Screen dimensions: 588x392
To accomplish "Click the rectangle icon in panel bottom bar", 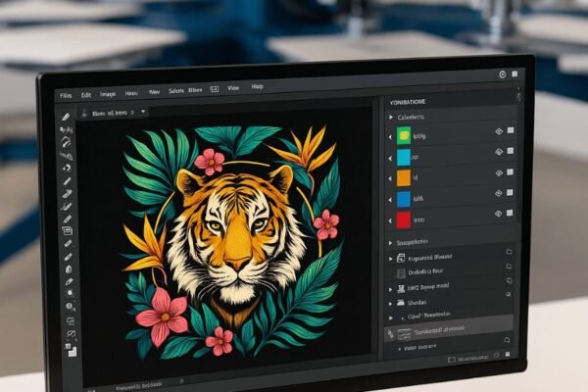I will [452, 360].
